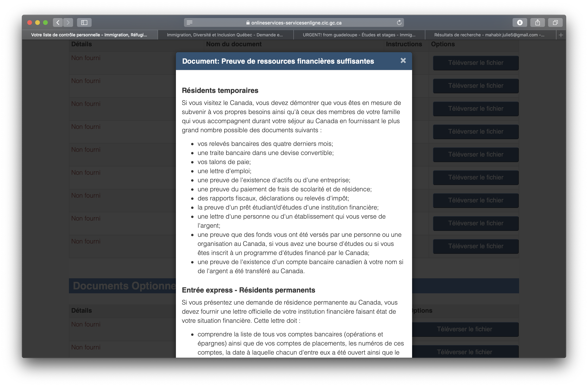Click the fifth Téléverser le fichier button

point(476,155)
